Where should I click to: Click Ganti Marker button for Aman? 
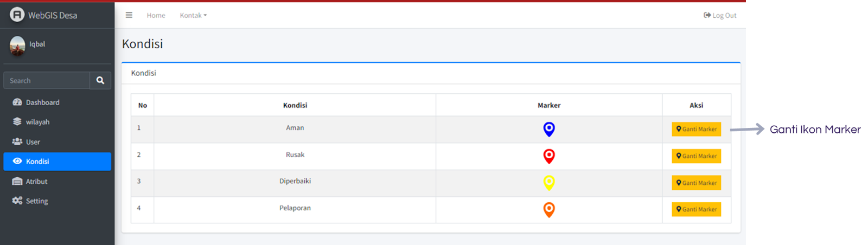coord(696,129)
